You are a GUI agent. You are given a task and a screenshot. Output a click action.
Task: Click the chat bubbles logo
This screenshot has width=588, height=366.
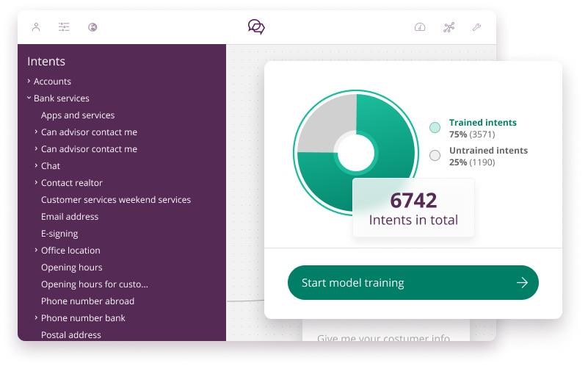[x=256, y=27]
